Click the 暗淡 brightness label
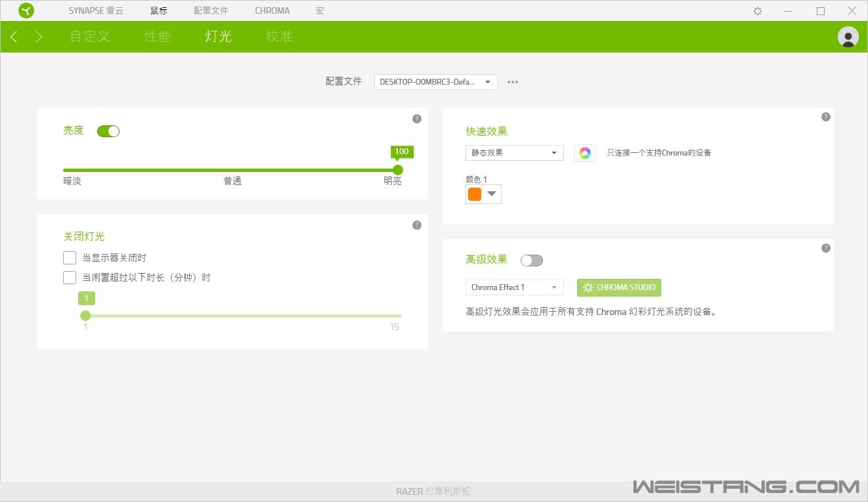This screenshot has height=502, width=868. coord(72,181)
